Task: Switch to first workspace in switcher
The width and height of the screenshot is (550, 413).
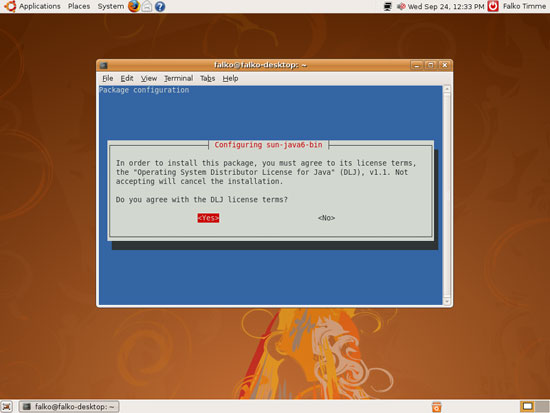Action: [x=528, y=406]
